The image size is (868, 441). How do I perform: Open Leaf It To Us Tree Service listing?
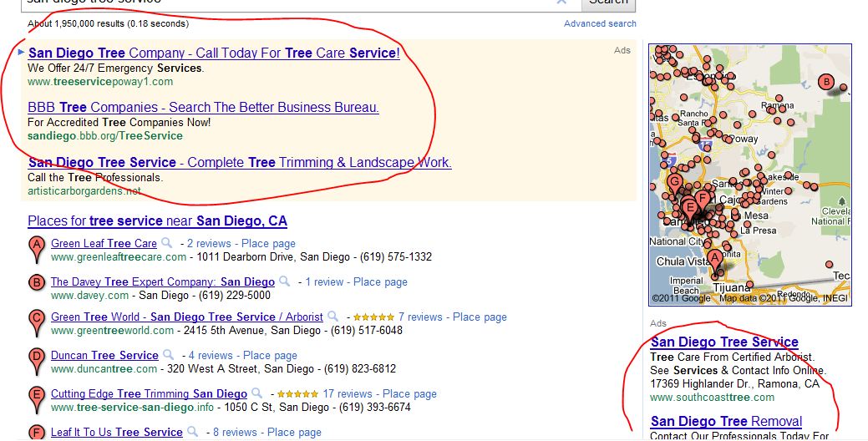117,432
